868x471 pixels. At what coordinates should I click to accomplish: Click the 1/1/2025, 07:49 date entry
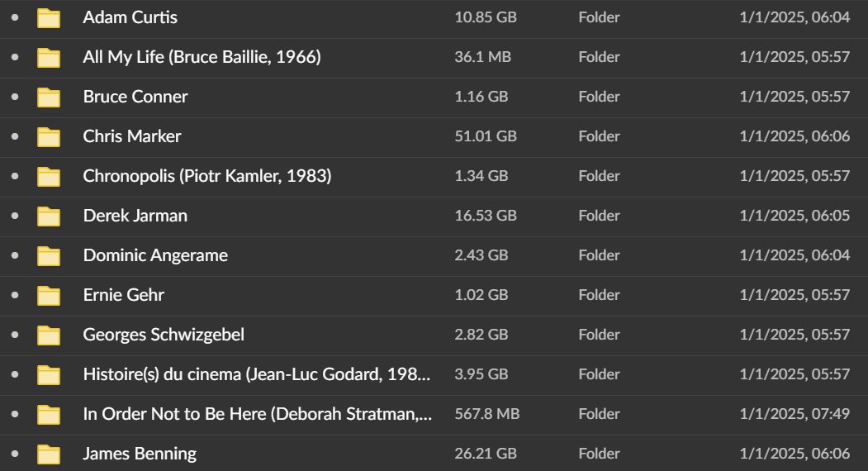point(794,414)
